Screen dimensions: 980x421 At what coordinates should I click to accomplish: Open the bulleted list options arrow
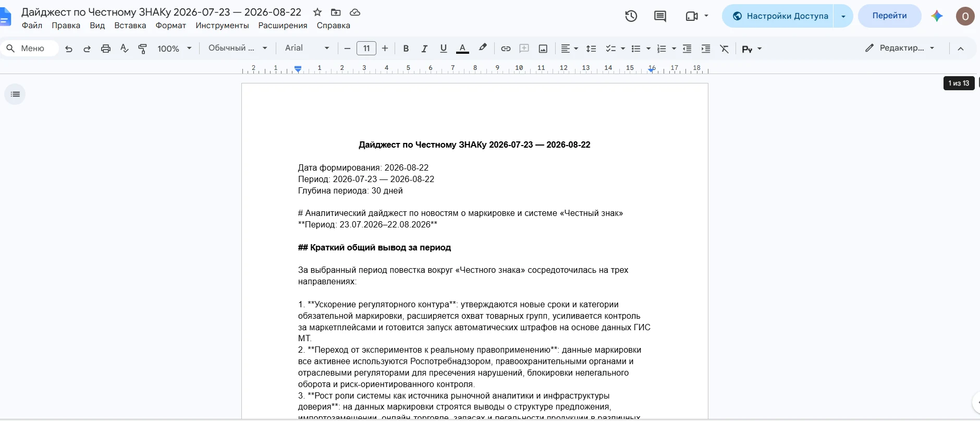click(648, 49)
